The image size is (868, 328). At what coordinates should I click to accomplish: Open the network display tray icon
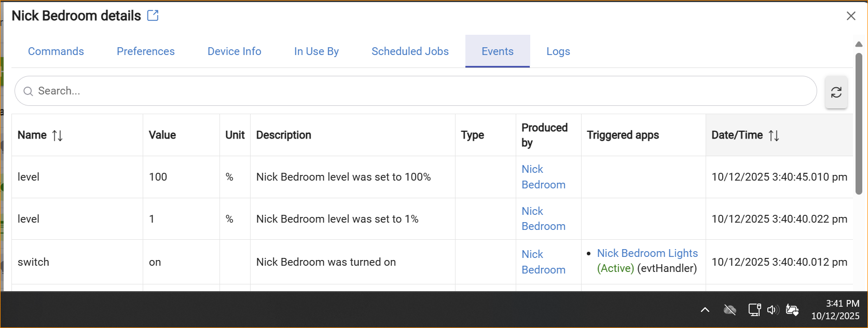point(754,310)
